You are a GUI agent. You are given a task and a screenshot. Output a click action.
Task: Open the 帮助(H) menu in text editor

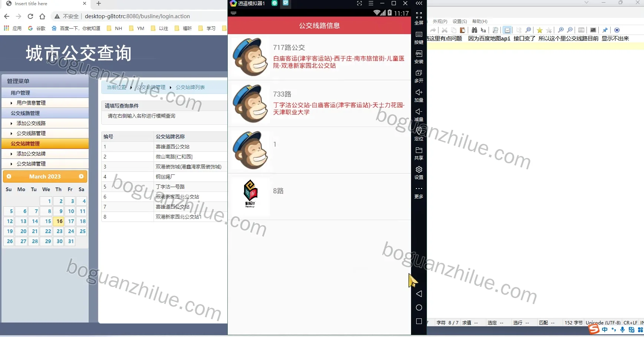(x=480, y=22)
